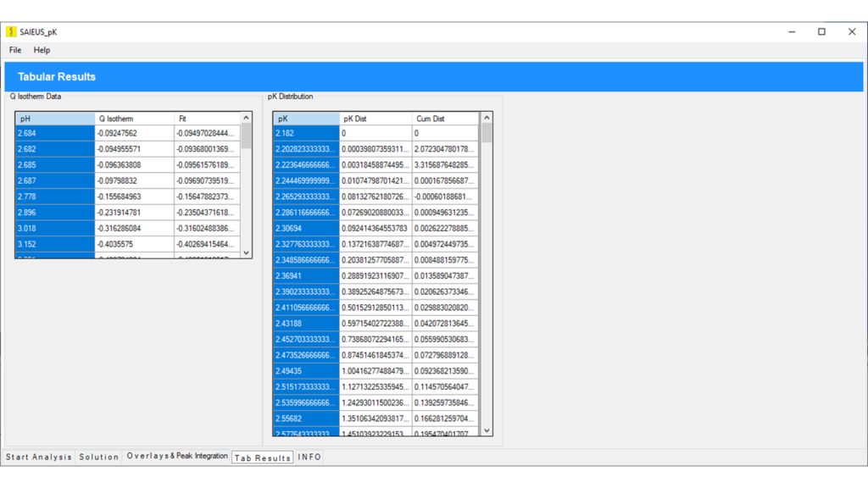868x488 pixels.
Task: Select pK cell 2.49435
Action: tap(306, 371)
